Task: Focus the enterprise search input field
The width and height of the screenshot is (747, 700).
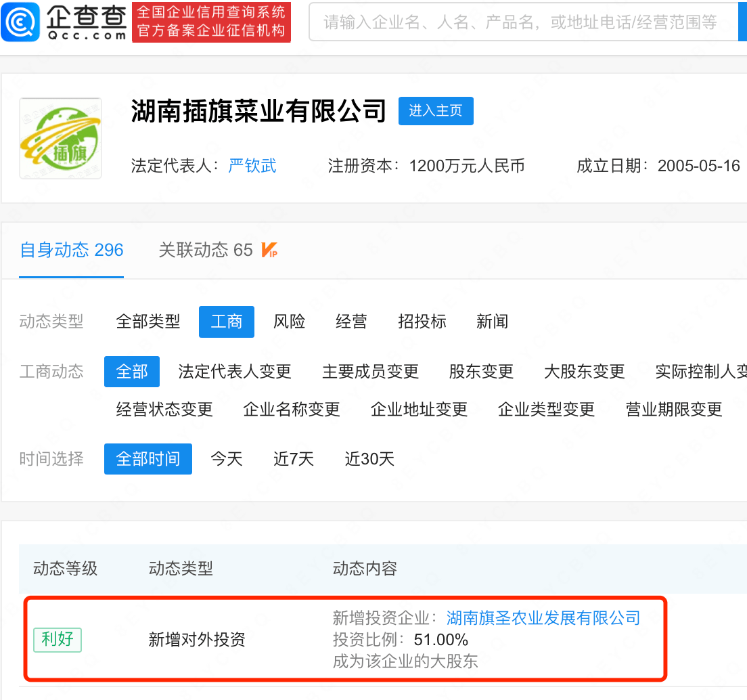Action: pos(523,22)
